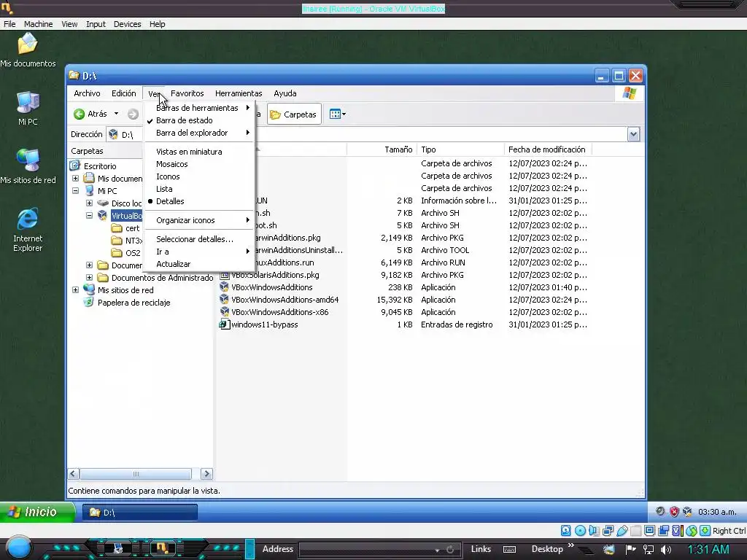
Task: Collapse the Mi PC tree node
Action: (75, 191)
